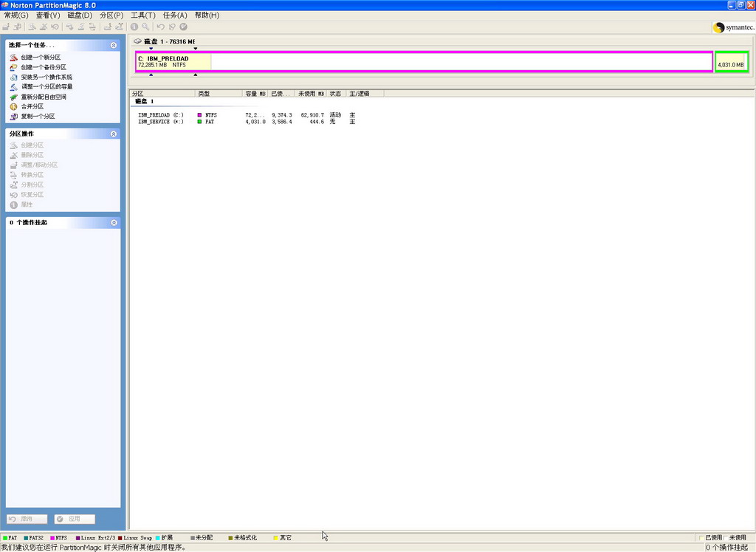This screenshot has height=552, width=756.
Task: Open the 帮助(H) menu
Action: click(x=207, y=15)
